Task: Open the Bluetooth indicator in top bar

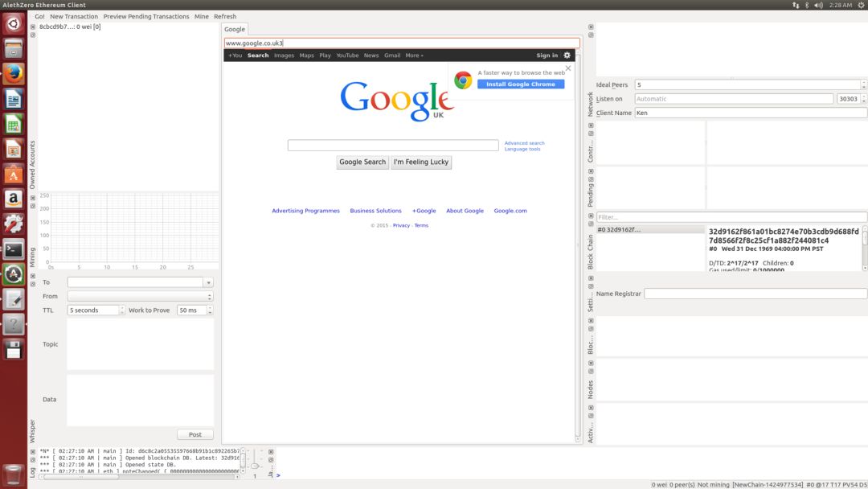Action: 807,5
